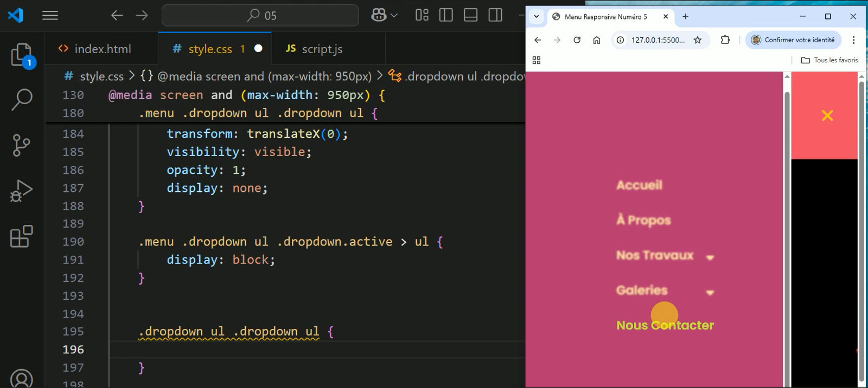Switch to the index.html tab

[102, 49]
